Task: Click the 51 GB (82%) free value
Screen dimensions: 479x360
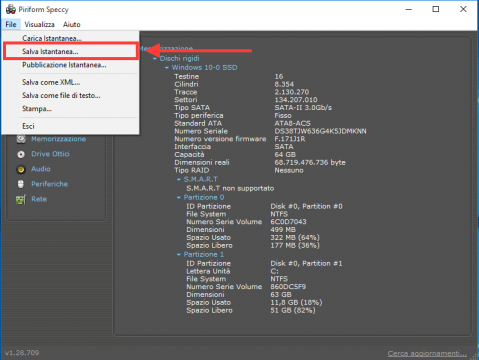Action: tap(293, 310)
